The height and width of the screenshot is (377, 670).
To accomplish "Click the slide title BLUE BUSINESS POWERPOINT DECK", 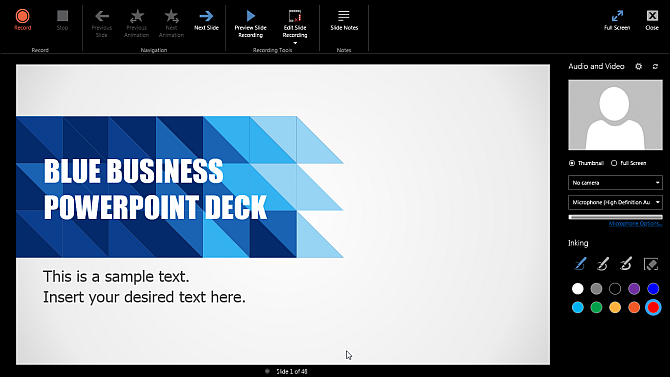I will click(156, 189).
